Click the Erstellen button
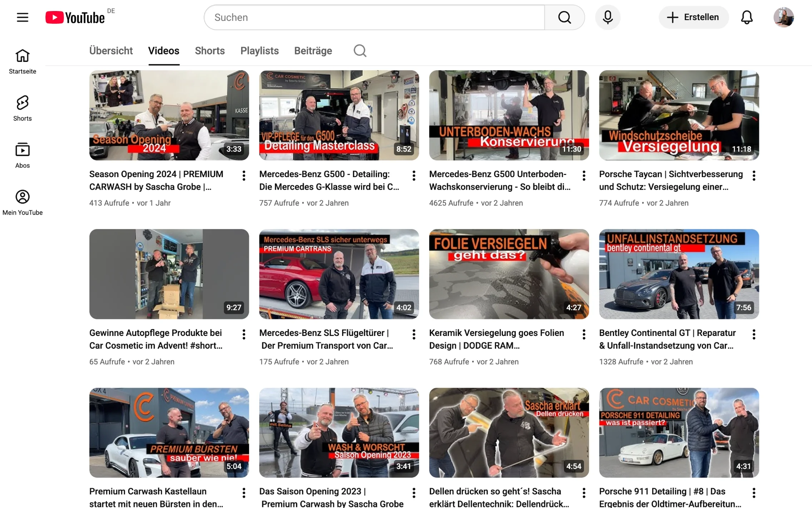The image size is (812, 508). point(693,17)
